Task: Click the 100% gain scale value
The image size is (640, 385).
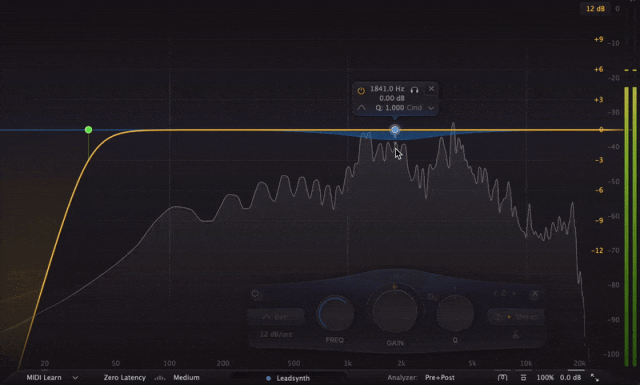Action: pos(545,378)
